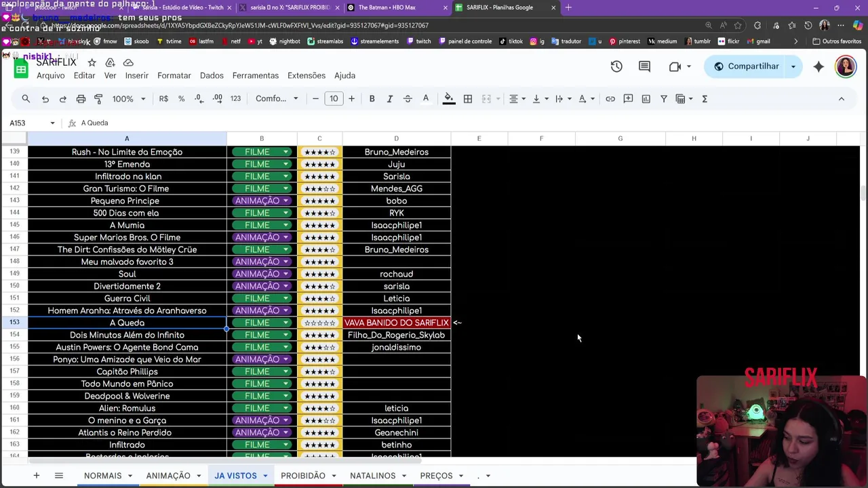Click the font size field showing 10
Image resolution: width=868 pixels, height=488 pixels.
click(x=334, y=99)
